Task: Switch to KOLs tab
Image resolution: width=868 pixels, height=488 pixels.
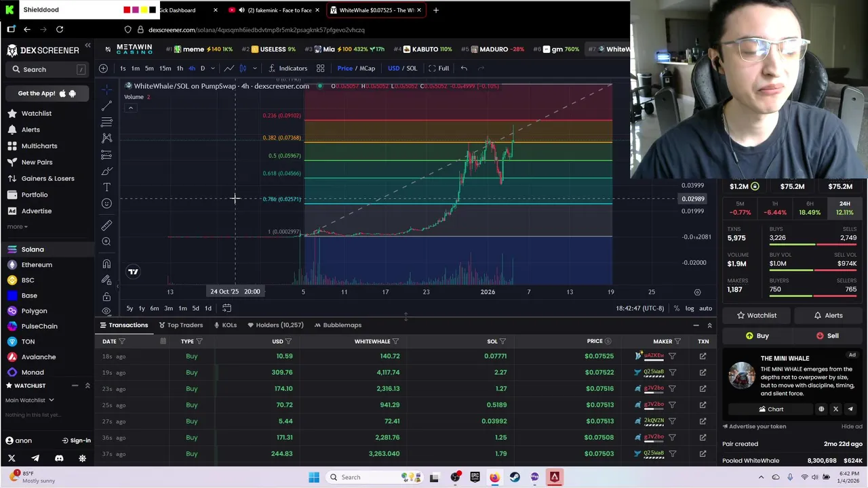Action: point(224,325)
